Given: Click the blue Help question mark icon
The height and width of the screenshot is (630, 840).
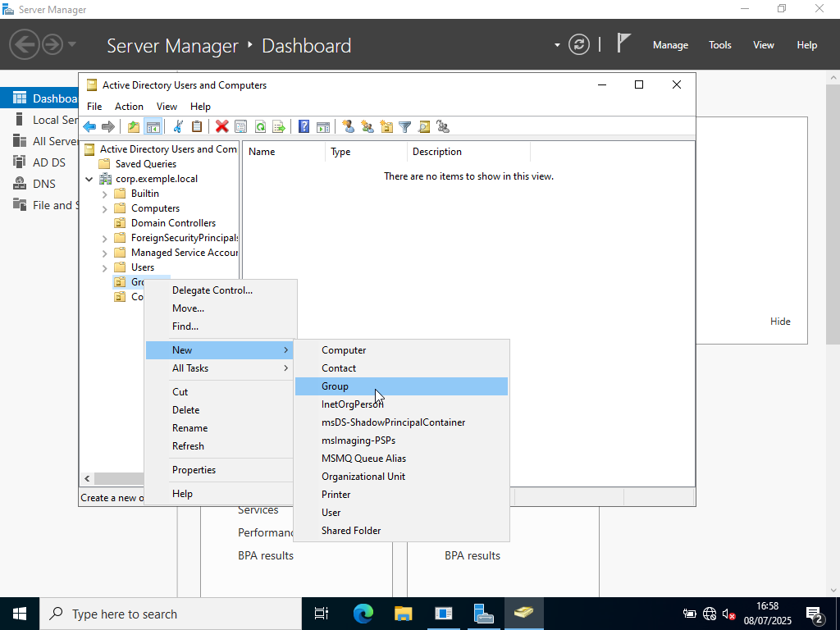Looking at the screenshot, I should pyautogui.click(x=304, y=127).
